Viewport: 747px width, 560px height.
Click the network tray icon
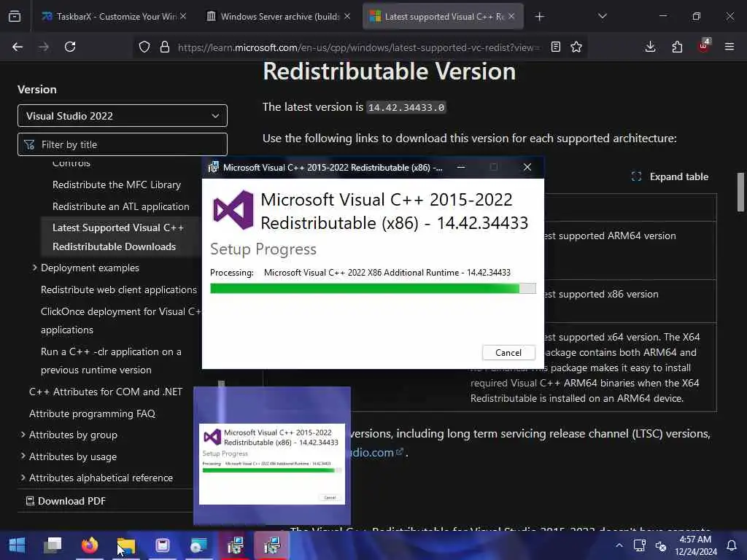point(639,545)
